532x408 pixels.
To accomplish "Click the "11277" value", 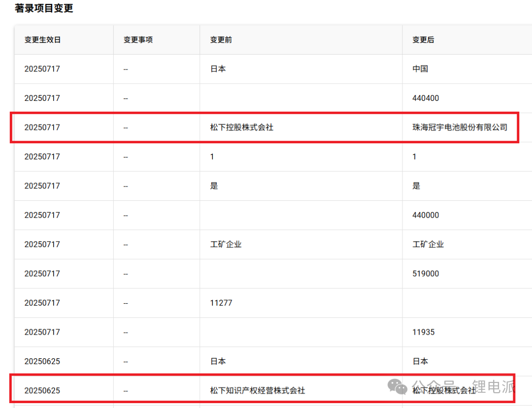I will pyautogui.click(x=221, y=303).
